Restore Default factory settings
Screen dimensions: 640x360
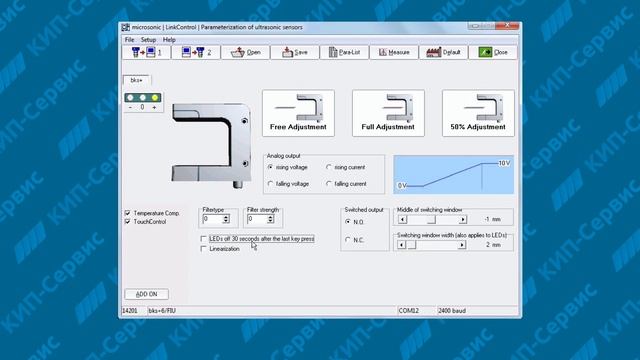click(x=444, y=52)
